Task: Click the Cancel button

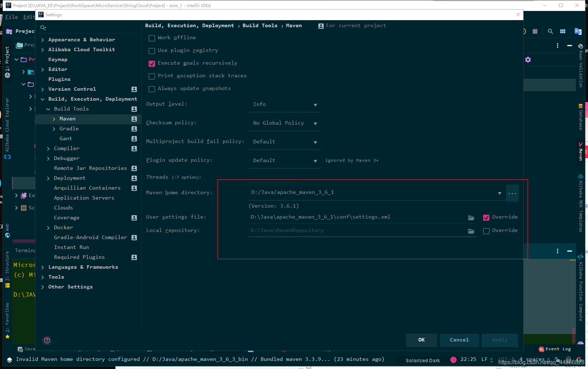Action: click(x=459, y=340)
